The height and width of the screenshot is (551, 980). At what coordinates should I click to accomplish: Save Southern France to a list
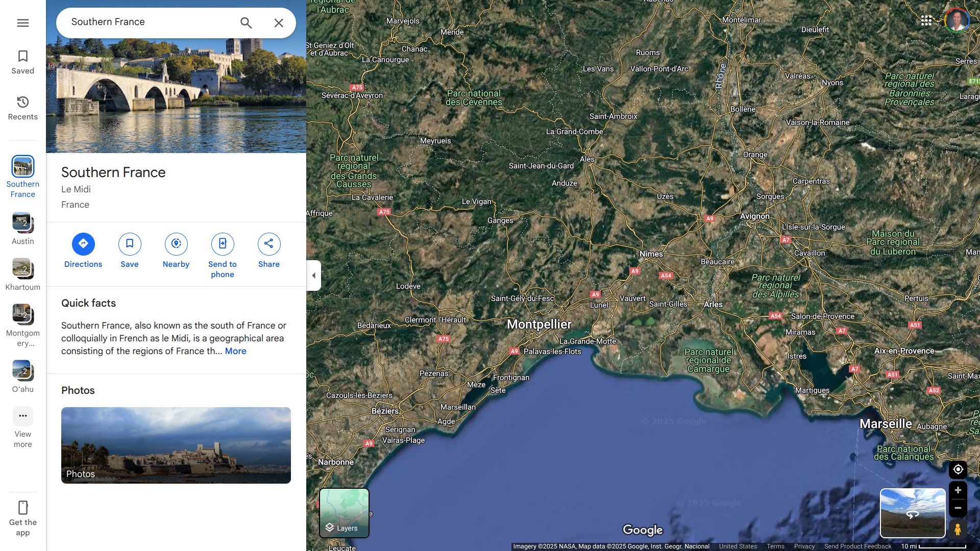pyautogui.click(x=130, y=244)
